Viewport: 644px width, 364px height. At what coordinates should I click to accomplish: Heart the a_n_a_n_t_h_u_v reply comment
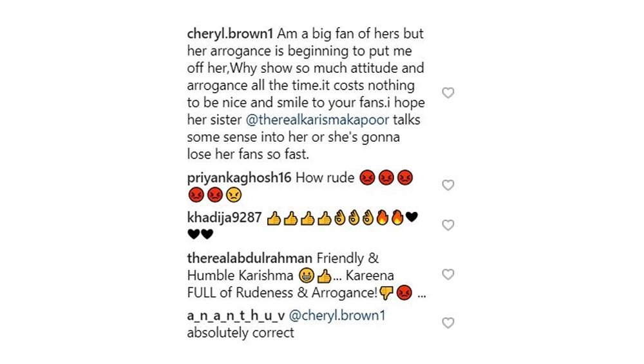(x=448, y=323)
